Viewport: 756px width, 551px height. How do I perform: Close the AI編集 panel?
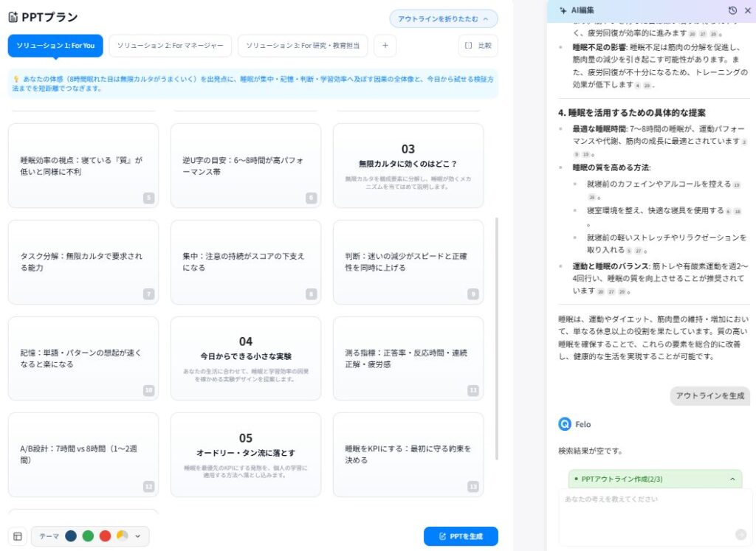coord(747,10)
